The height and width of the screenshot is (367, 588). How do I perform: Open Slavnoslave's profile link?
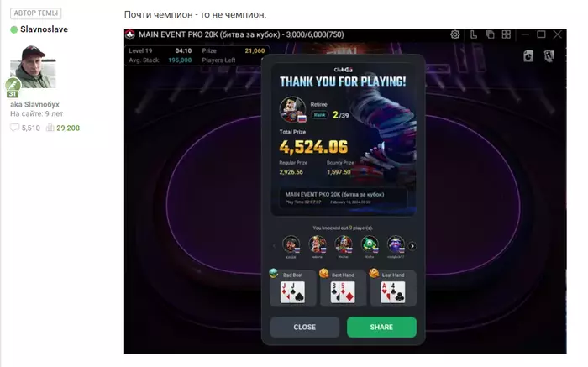tap(44, 29)
